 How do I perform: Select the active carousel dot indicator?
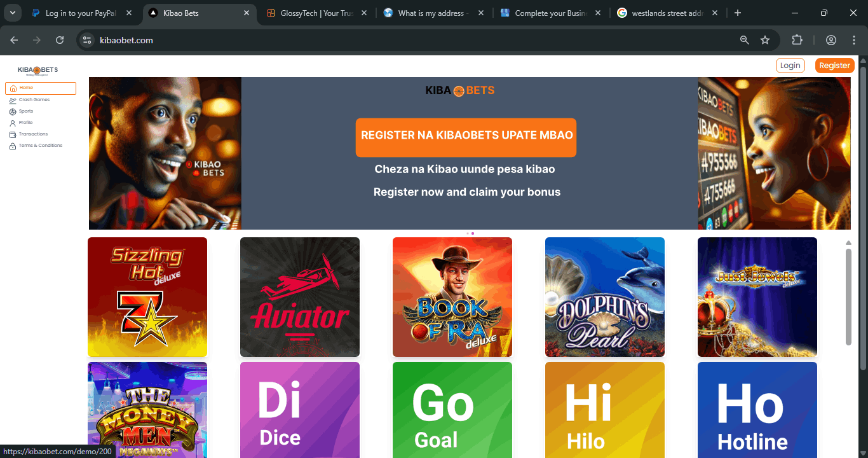pos(473,233)
